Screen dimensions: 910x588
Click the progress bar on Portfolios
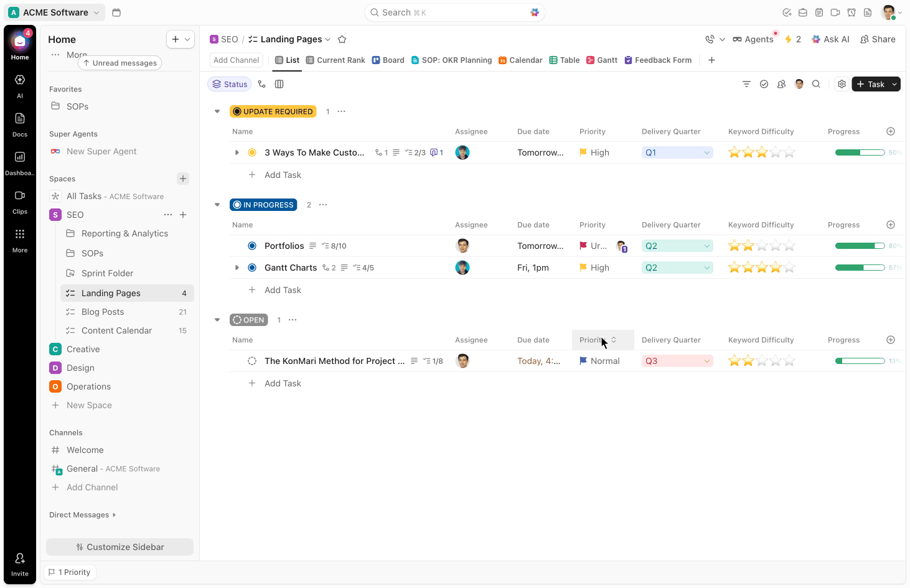[x=860, y=245]
